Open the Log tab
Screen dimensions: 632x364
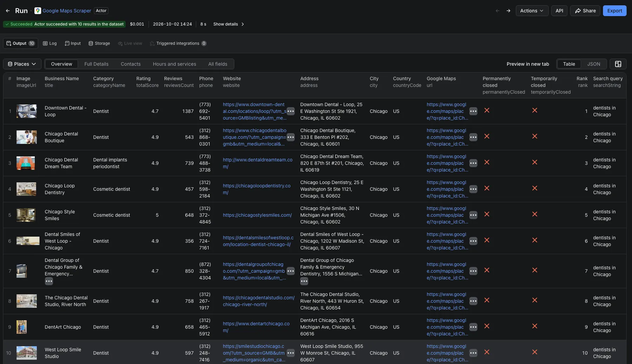pos(50,43)
